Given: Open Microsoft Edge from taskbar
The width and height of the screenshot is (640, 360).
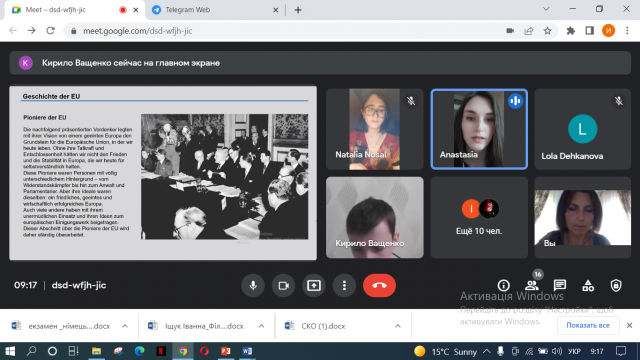Looking at the screenshot, I should tap(140, 351).
